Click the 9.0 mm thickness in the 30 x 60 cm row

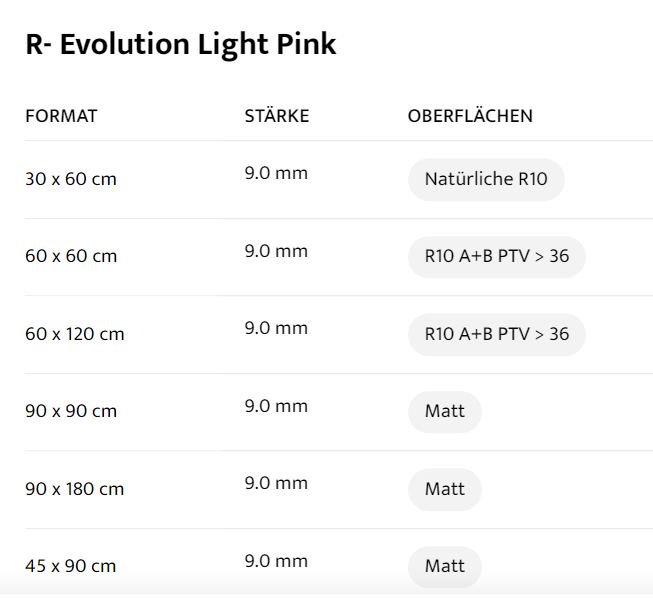[276, 174]
